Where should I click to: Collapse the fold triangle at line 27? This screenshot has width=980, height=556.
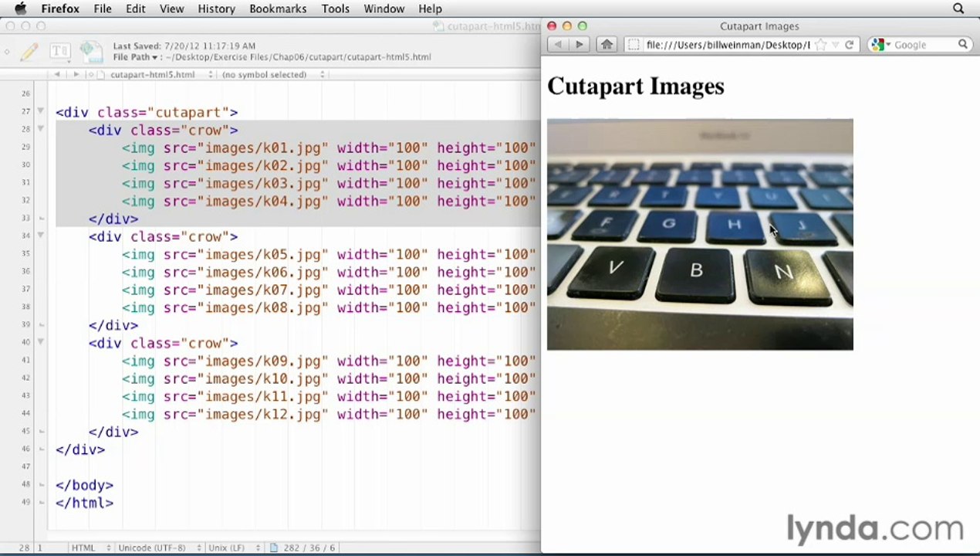[x=41, y=111]
